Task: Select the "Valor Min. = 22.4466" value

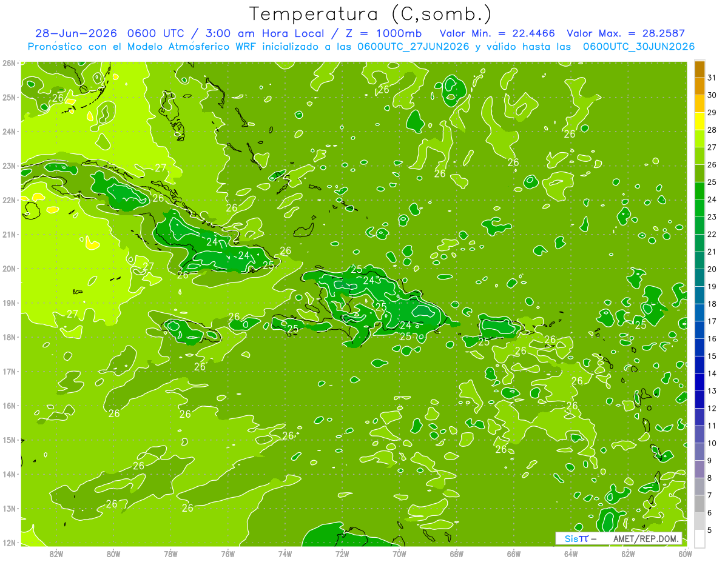Action: [x=497, y=33]
